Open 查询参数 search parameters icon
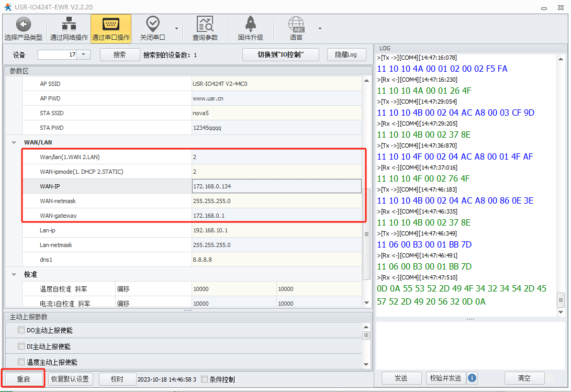The height and width of the screenshot is (392, 571). point(205,24)
